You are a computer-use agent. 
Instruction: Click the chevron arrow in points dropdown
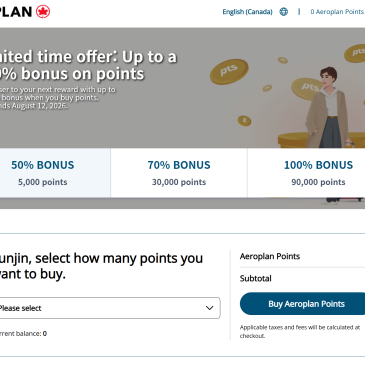pyautogui.click(x=209, y=308)
